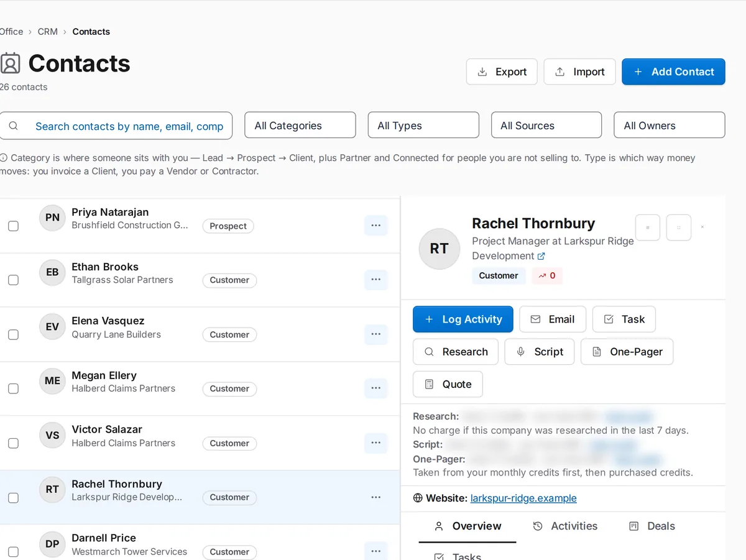Click Contacts in the breadcrumb
This screenshot has height=560, width=746.
click(91, 32)
